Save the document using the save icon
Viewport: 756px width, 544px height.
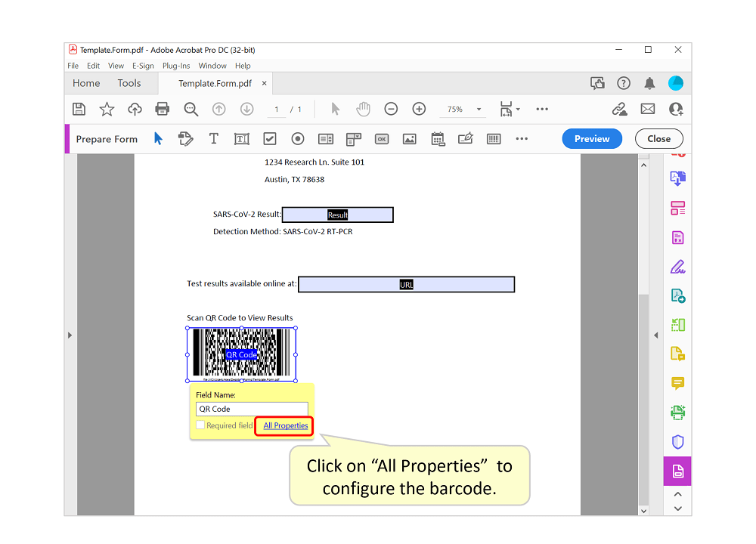[x=79, y=109]
